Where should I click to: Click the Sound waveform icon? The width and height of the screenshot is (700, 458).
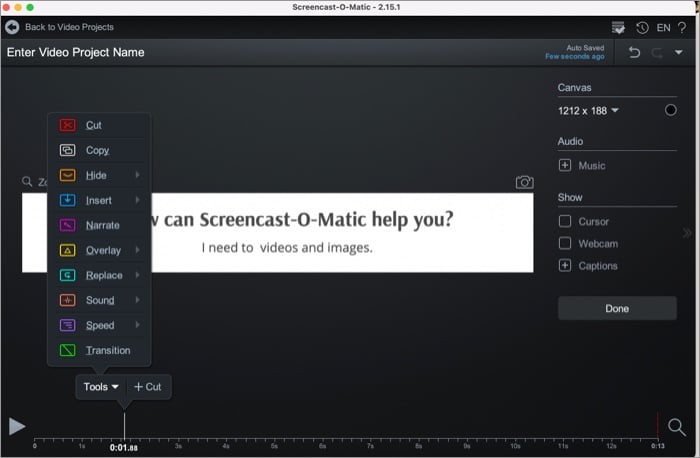pyautogui.click(x=67, y=300)
